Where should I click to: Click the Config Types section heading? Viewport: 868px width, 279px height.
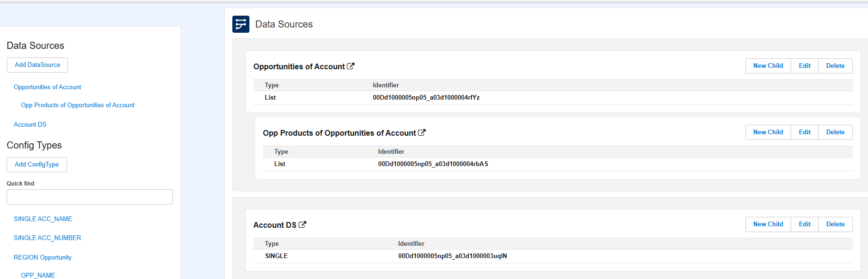click(x=34, y=146)
